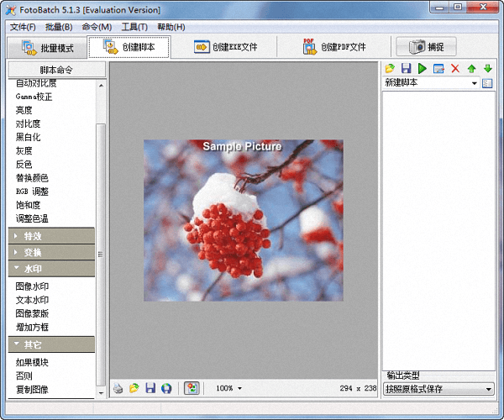Toggle the preview image button in bottom toolbar
Screen dimensions: 504x420
point(192,388)
